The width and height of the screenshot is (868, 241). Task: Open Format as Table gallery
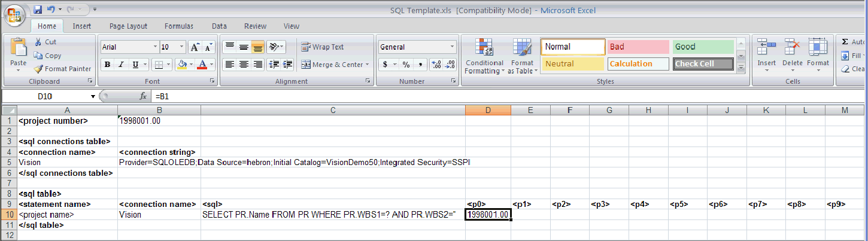coord(522,56)
